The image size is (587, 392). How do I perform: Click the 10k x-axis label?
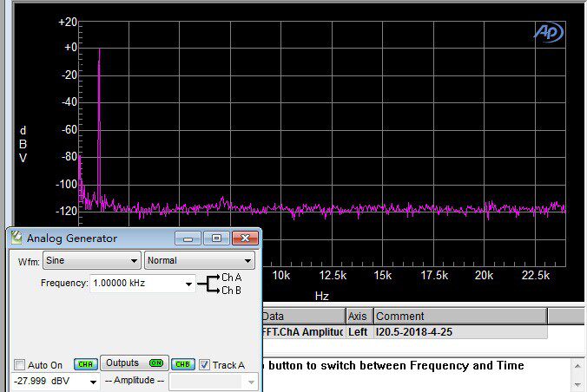(x=281, y=276)
